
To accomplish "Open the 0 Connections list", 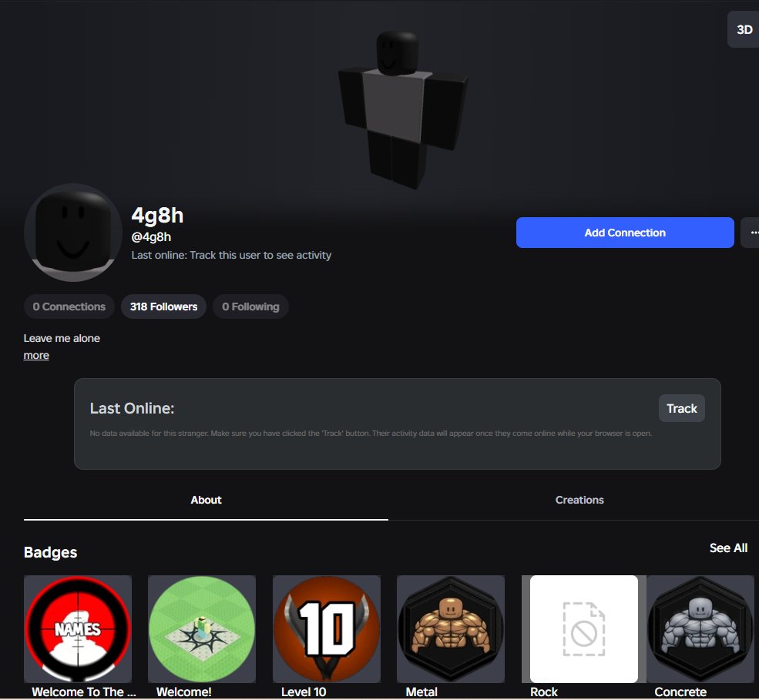I will click(x=69, y=306).
